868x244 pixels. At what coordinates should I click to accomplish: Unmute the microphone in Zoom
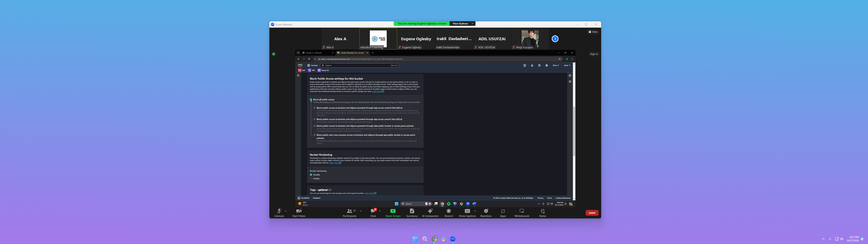click(x=279, y=211)
